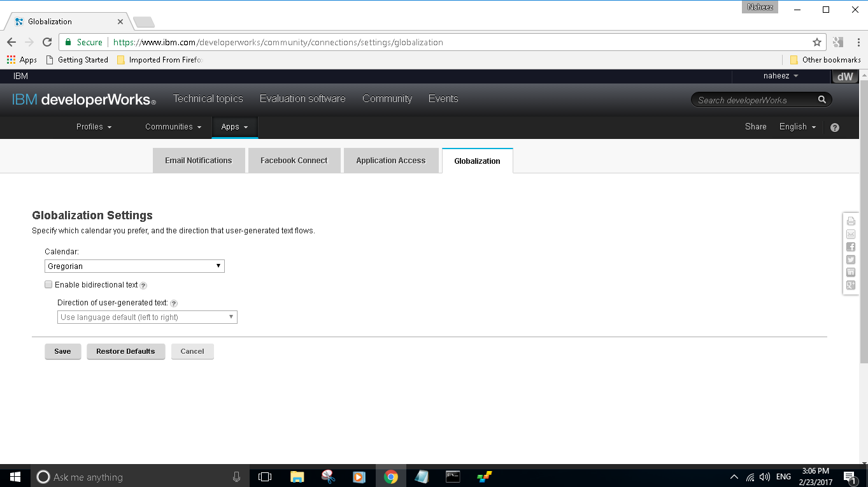
Task: Click the Save button
Action: tap(62, 351)
